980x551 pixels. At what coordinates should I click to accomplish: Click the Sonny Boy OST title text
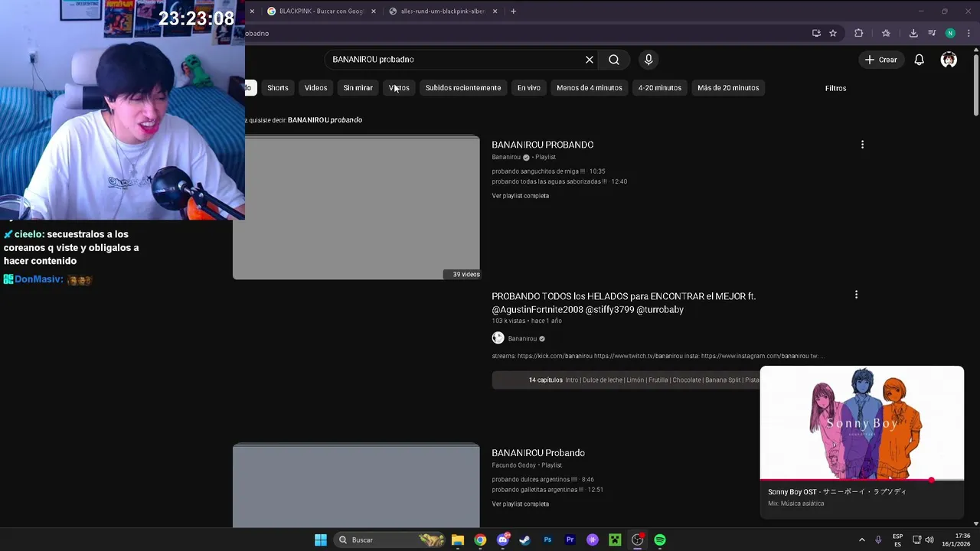837,492
